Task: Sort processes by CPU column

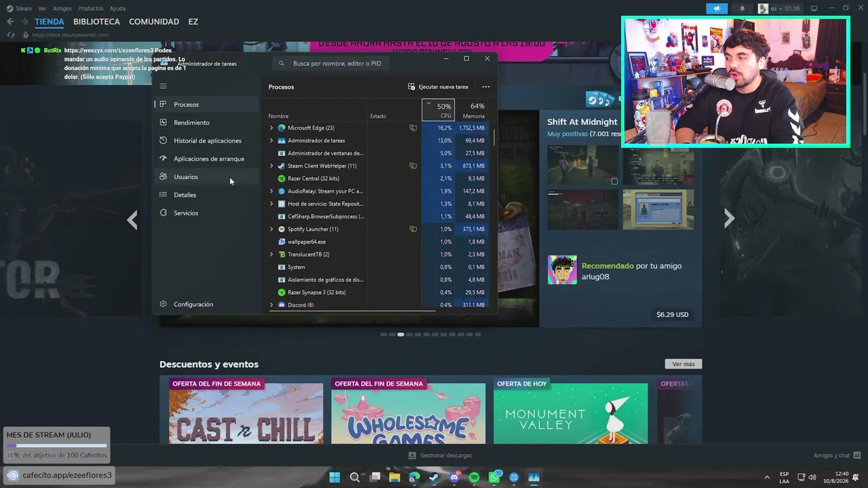Action: [438, 110]
